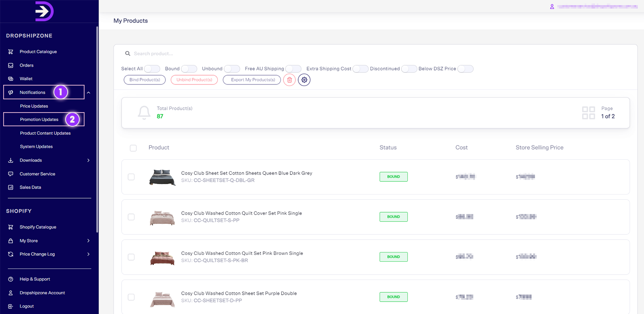Click the sidebar vertical scrollbar
This screenshot has height=314, width=644.
point(97,129)
